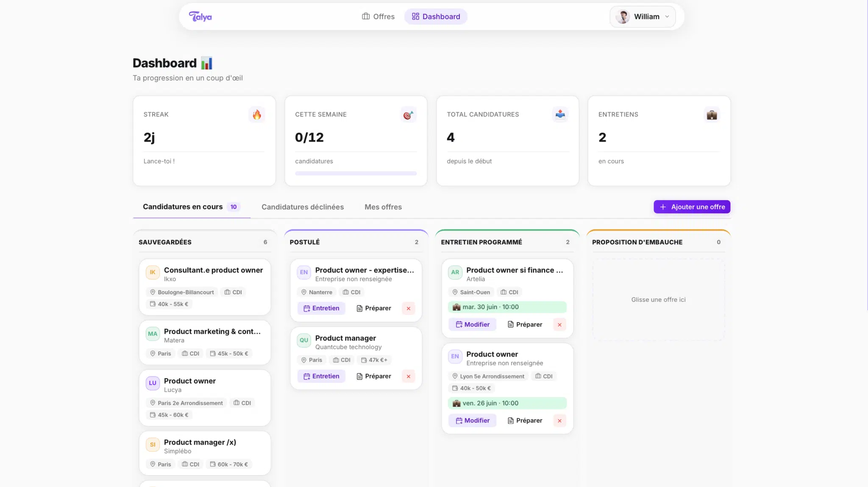
Task: Remove the Lyon Product owner application
Action: coord(559,421)
